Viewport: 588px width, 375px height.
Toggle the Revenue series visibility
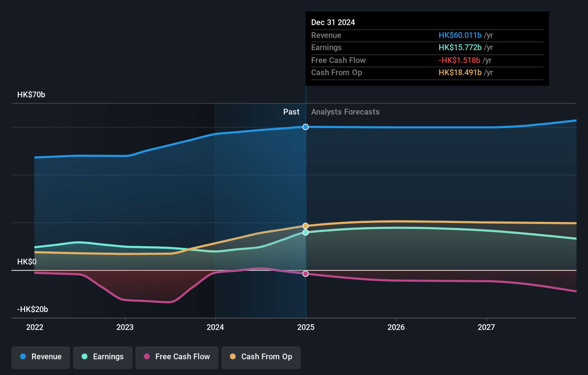pyautogui.click(x=40, y=357)
